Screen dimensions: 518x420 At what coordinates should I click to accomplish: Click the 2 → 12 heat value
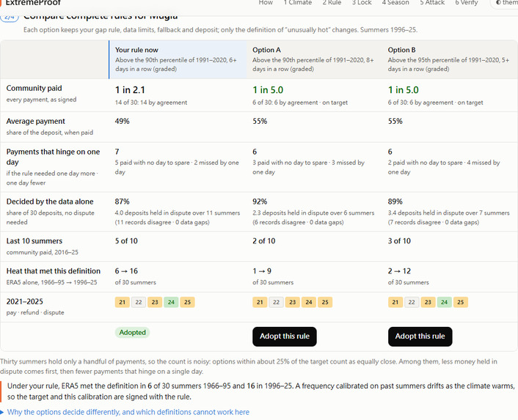point(399,271)
